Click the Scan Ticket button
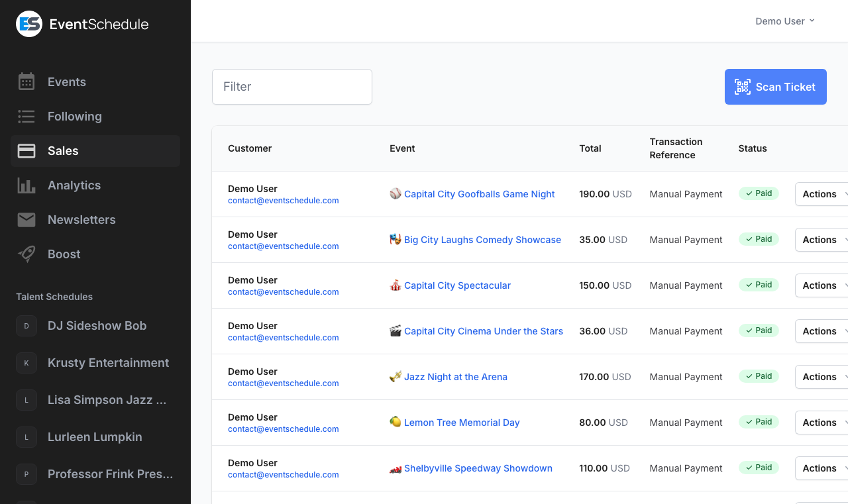 click(x=775, y=87)
